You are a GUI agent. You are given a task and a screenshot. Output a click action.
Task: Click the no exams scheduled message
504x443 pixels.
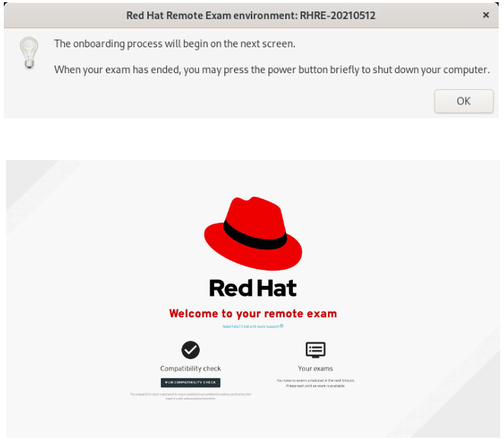tap(316, 384)
